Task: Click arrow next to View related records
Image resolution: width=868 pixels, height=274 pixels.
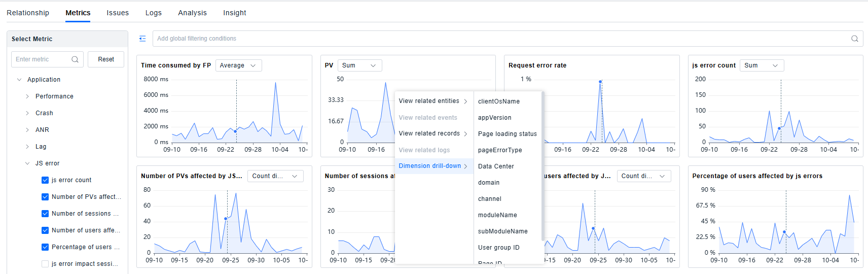Action: point(465,134)
